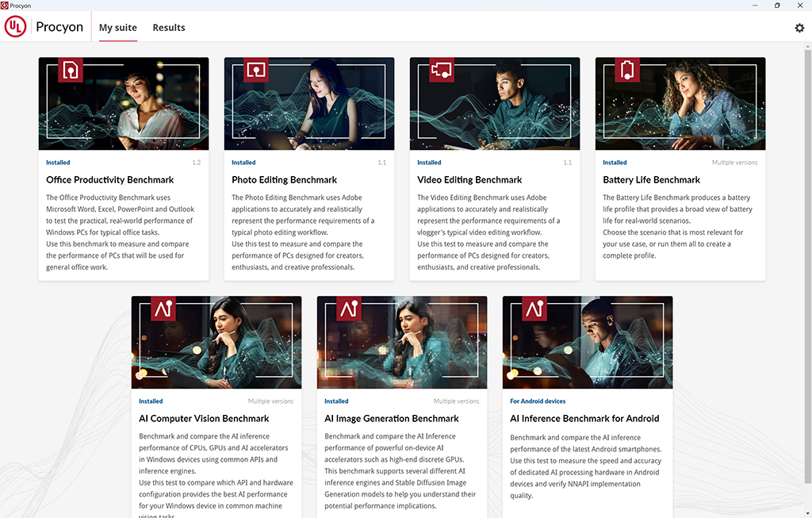Screen dimensions: 812x518
Task: Open the Office Productivity Benchmark title
Action: [x=109, y=180]
